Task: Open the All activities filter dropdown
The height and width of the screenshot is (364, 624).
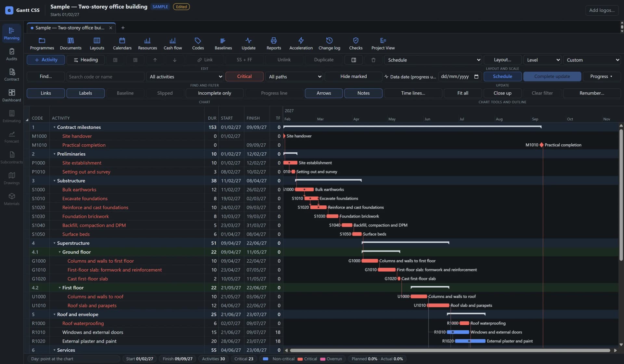Action: (185, 77)
